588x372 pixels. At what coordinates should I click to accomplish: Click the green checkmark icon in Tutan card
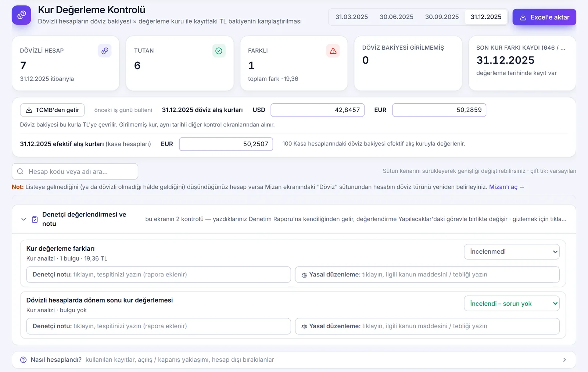click(219, 51)
